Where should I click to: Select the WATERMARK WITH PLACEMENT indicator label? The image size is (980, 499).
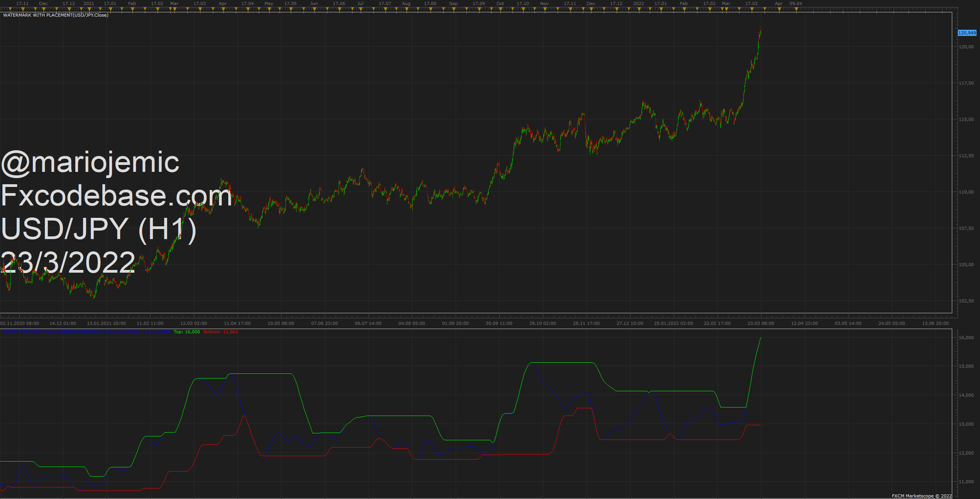[56, 15]
